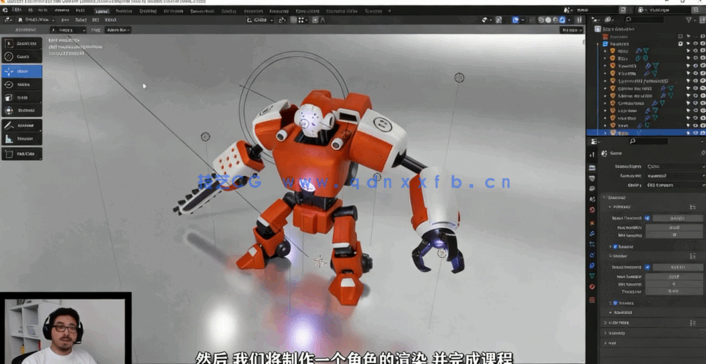This screenshot has width=706, height=364.
Task: Toggle Noise Threshold checkbox in Render subpanel
Action: (647, 267)
